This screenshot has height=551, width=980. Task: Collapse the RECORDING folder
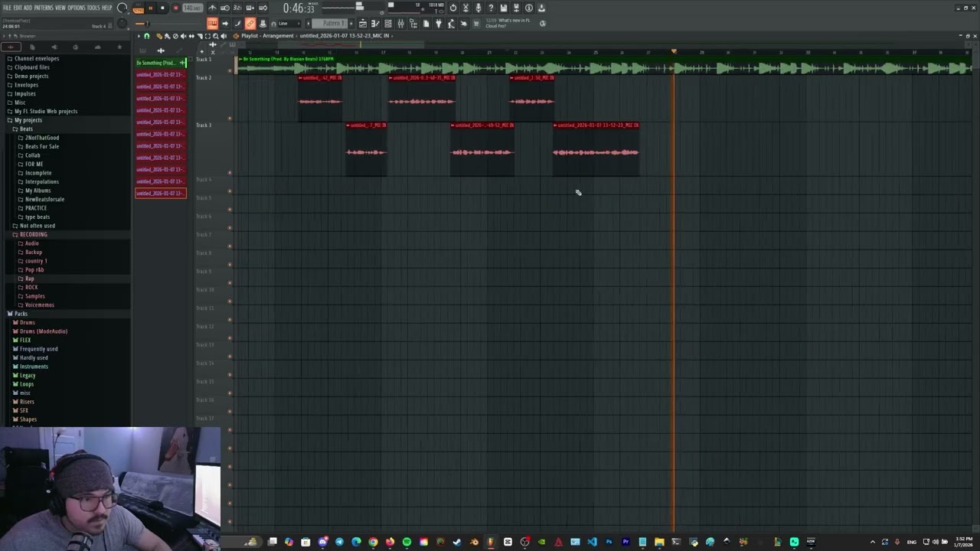tap(33, 234)
